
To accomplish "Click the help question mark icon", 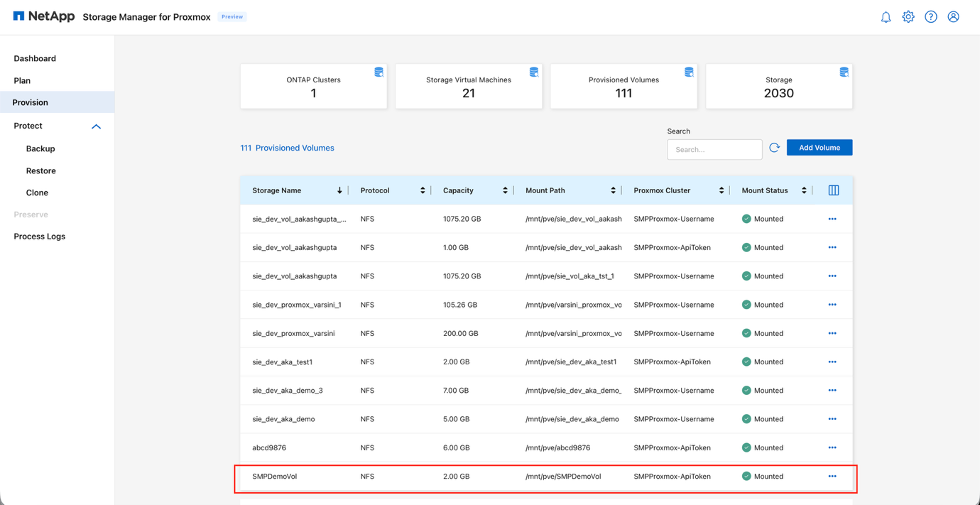I will (931, 16).
